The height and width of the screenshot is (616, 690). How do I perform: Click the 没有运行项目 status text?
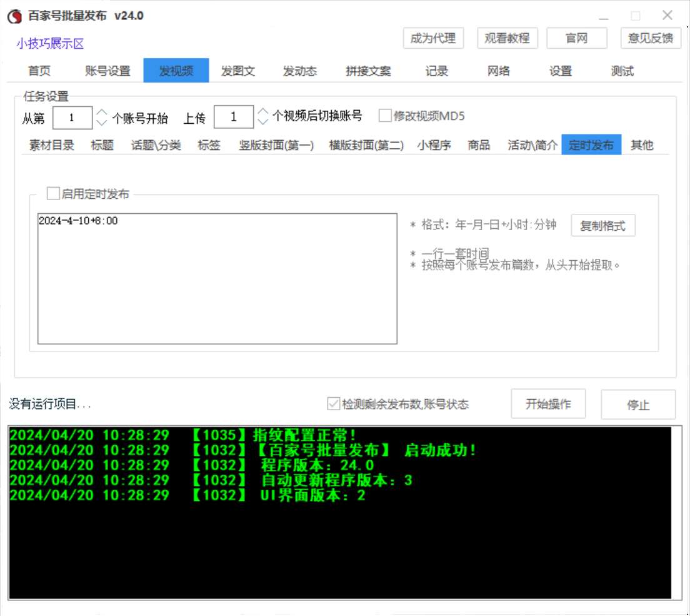(49, 404)
